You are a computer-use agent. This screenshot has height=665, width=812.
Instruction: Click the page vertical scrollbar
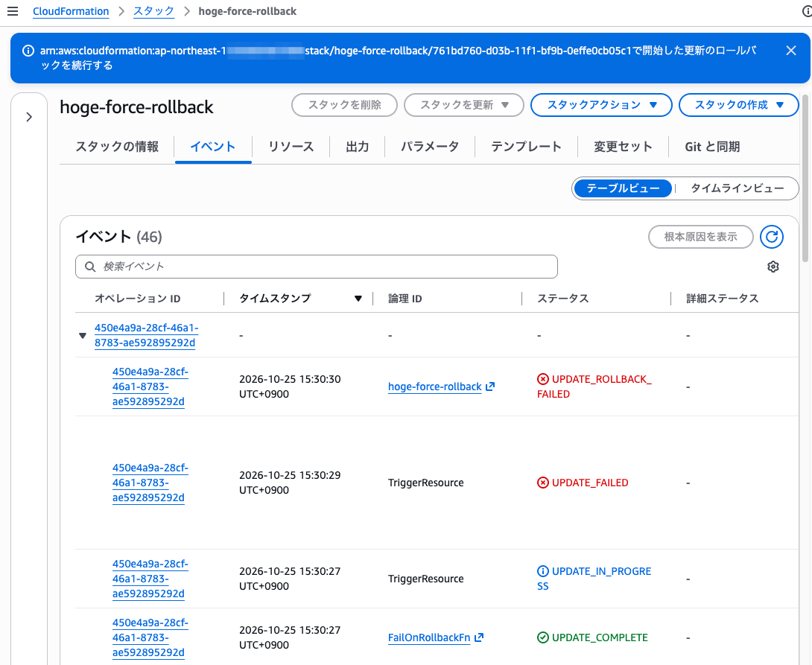805,178
